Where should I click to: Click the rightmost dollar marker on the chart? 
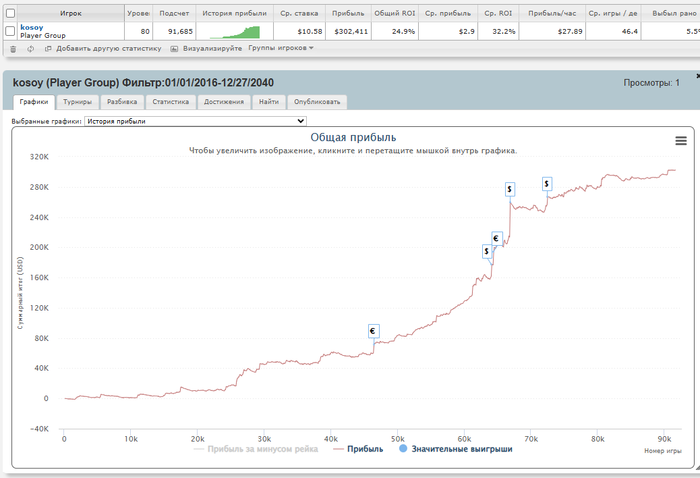coord(547,184)
